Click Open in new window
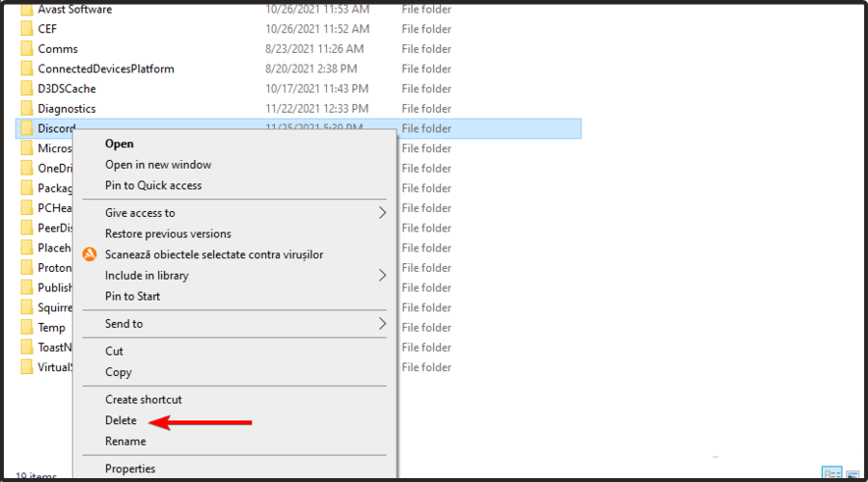The height and width of the screenshot is (482, 868). pos(158,165)
